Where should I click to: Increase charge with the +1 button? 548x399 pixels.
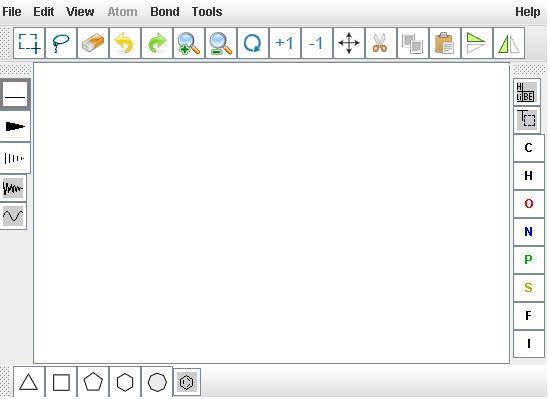(x=285, y=43)
